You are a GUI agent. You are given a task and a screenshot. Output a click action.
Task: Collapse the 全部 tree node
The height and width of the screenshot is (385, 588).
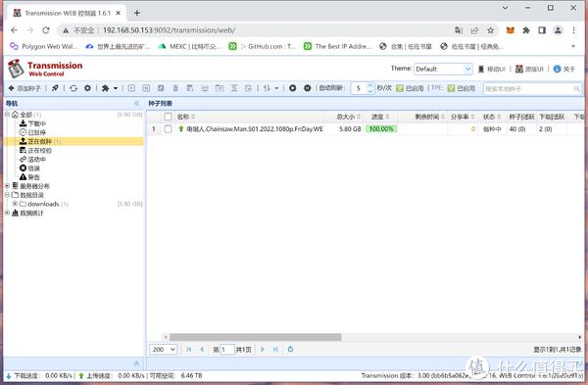tap(7, 114)
